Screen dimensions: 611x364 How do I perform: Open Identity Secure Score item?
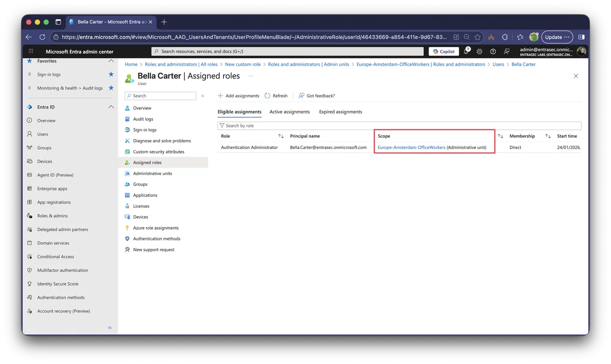[x=58, y=284]
